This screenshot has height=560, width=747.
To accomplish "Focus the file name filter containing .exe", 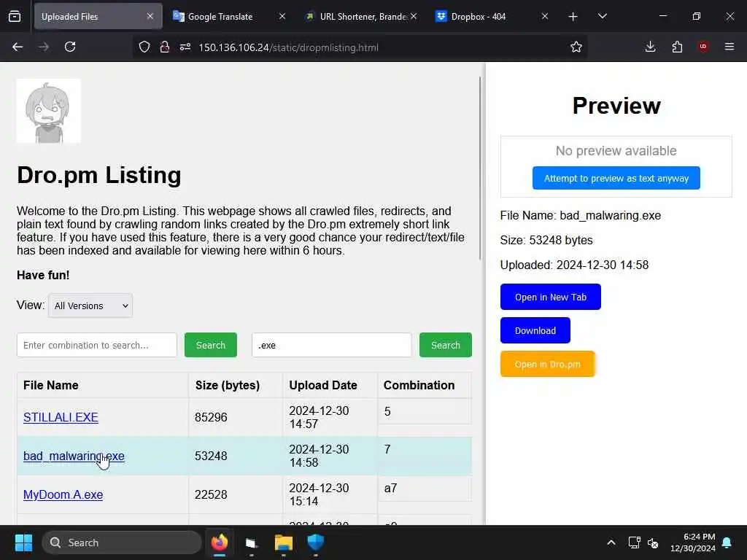I will [332, 345].
